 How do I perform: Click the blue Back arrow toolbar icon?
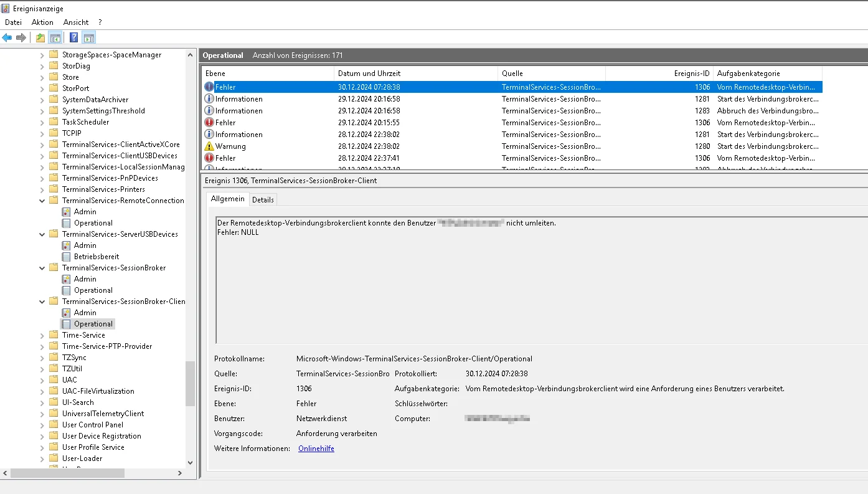(x=7, y=37)
